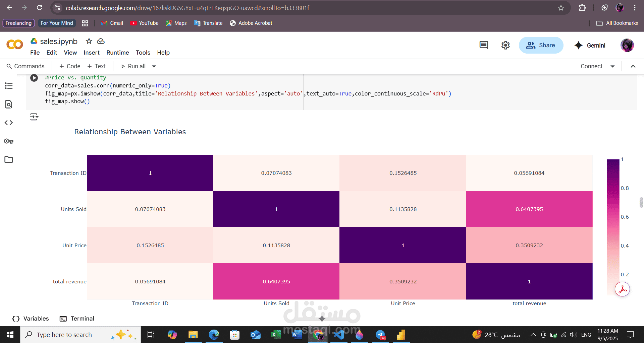Screen dimensions: 644x343
Task: Collapse the header with the chevron
Action: (633, 66)
